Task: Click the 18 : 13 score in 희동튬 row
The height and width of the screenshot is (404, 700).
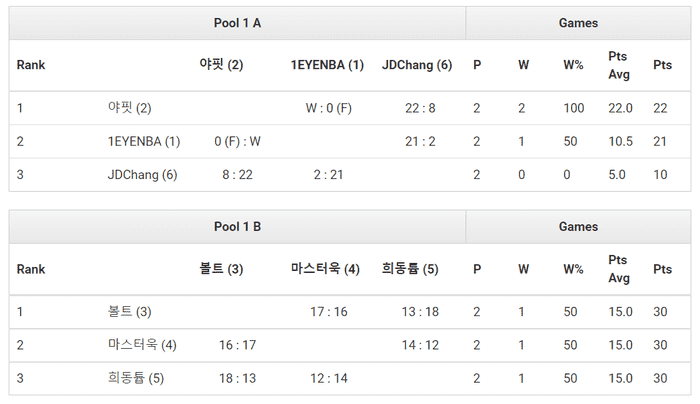Action: 238,379
